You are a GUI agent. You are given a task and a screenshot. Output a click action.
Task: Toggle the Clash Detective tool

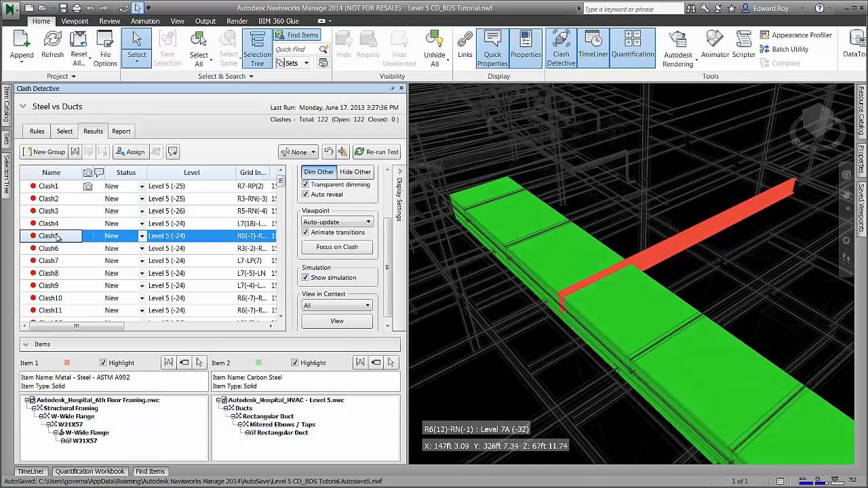tap(561, 47)
